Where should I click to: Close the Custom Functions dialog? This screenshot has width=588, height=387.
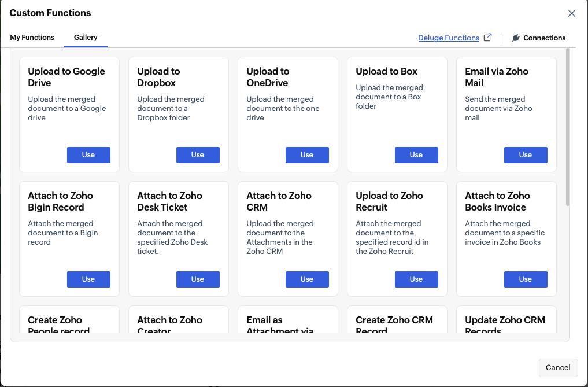(571, 13)
